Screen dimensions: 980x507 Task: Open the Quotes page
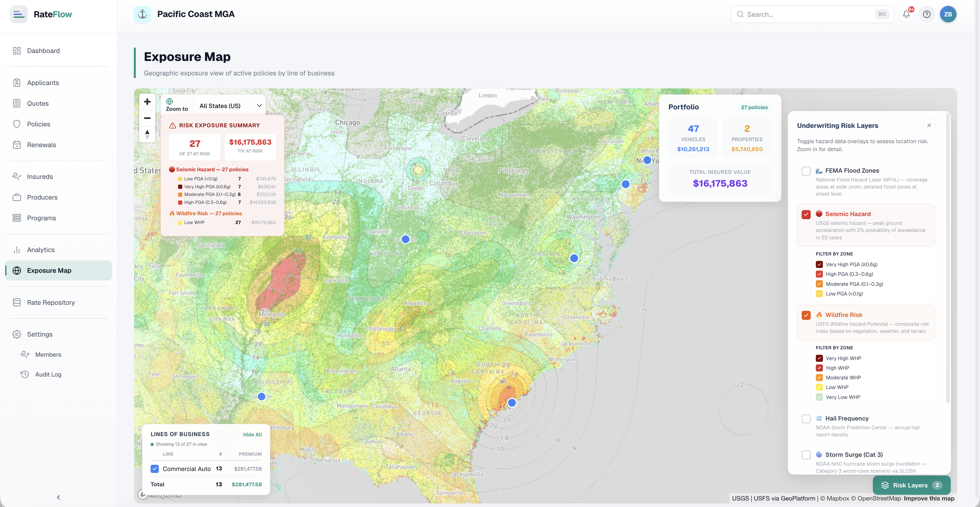point(59,103)
